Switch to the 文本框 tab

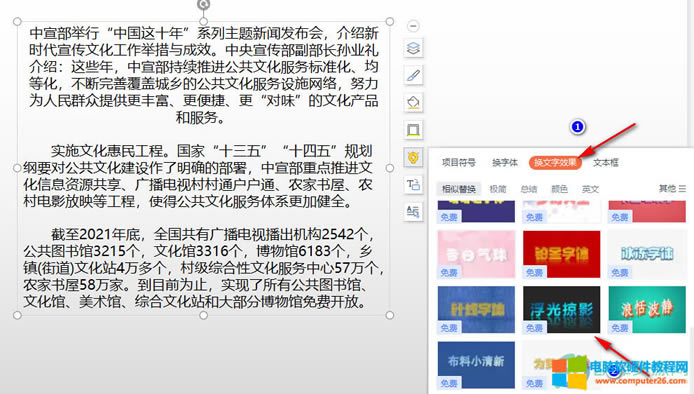[605, 162]
